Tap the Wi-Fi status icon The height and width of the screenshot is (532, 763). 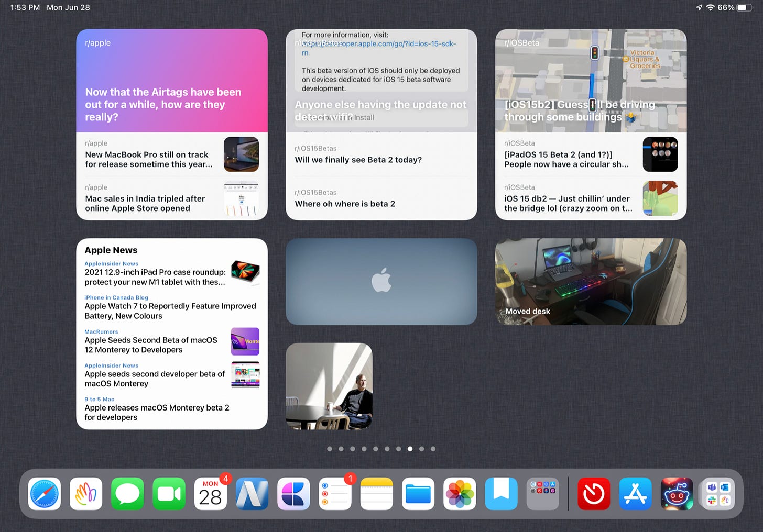point(711,7)
